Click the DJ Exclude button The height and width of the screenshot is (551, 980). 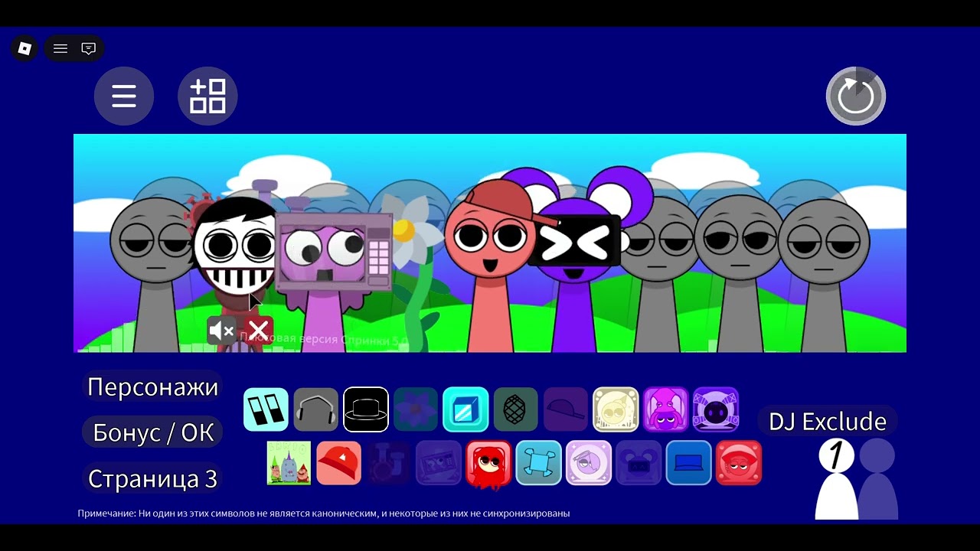[828, 421]
